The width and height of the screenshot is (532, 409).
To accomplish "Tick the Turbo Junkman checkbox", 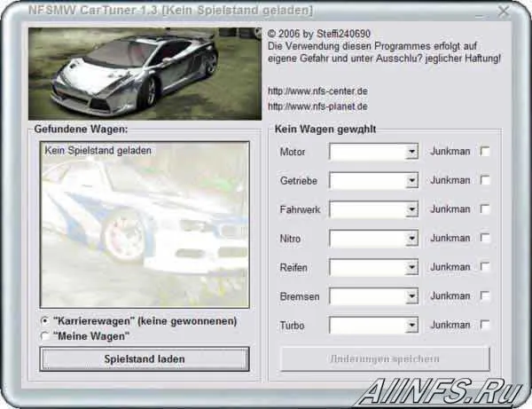I will pyautogui.click(x=485, y=326).
